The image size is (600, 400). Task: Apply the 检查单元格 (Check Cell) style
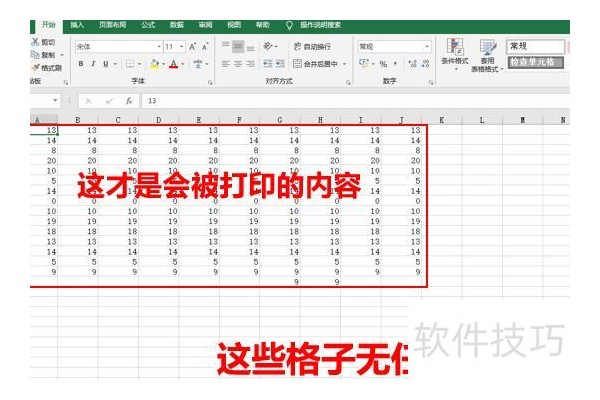pyautogui.click(x=535, y=62)
